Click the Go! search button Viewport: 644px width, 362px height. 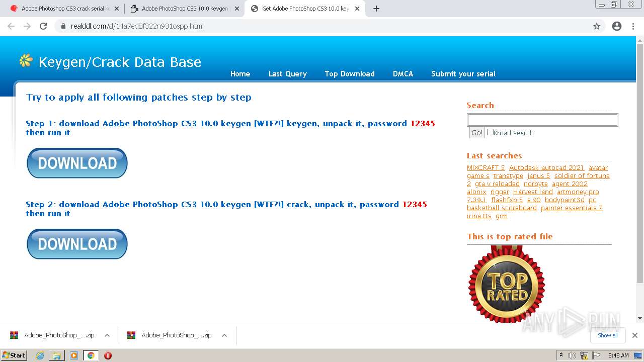476,133
